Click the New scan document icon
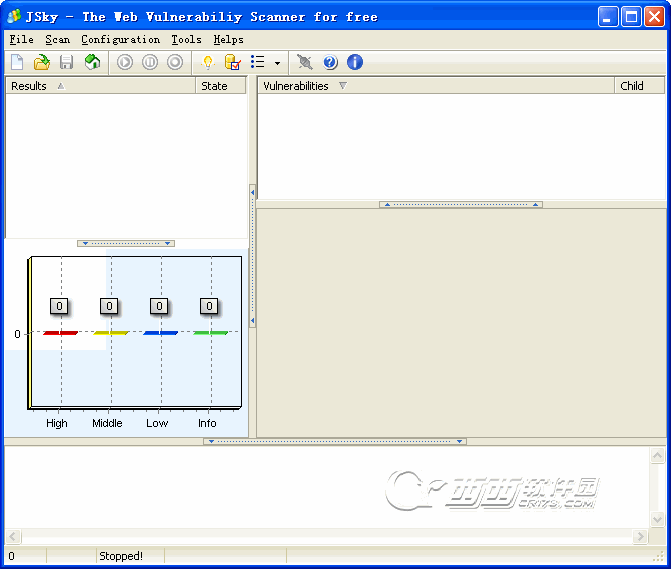The width and height of the screenshot is (671, 569). pos(17,62)
